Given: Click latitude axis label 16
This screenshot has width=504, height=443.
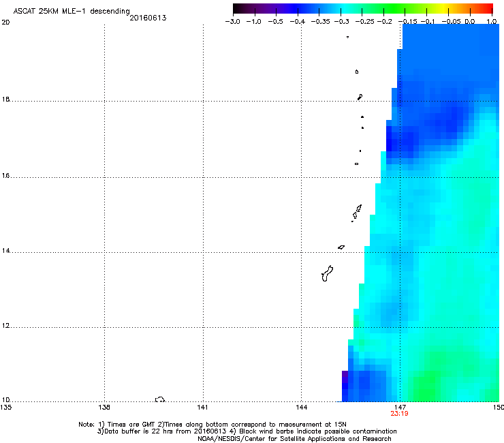Looking at the screenshot, I should coord(5,176).
